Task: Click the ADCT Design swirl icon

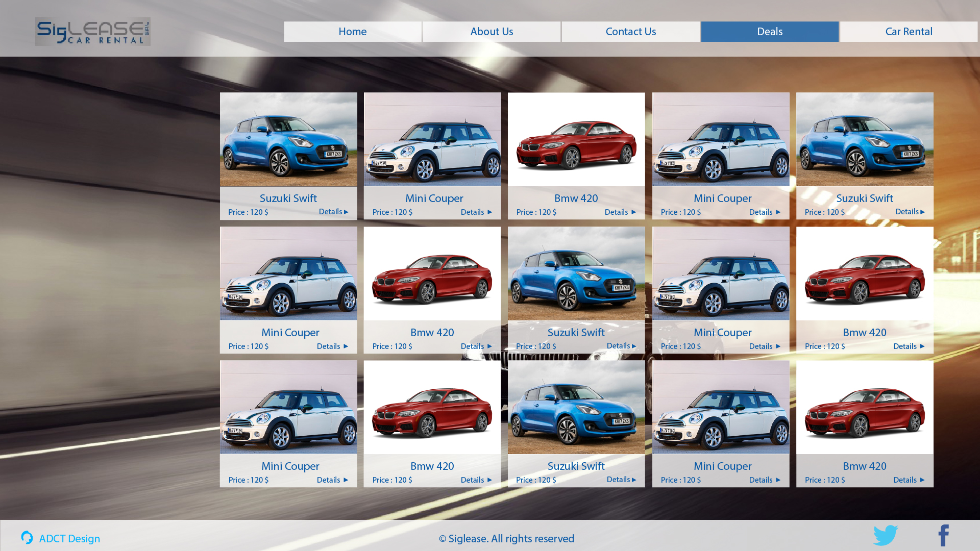Action: 27,537
